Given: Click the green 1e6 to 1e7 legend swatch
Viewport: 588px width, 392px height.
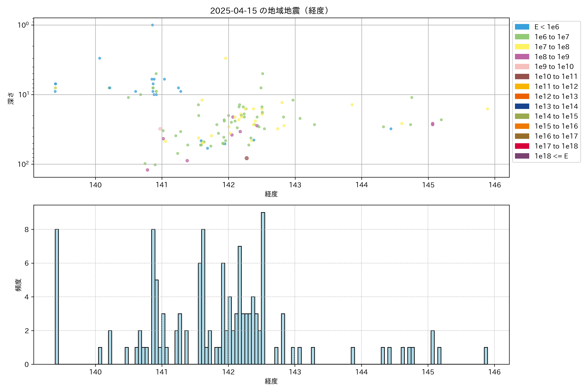Looking at the screenshot, I should click(x=522, y=37).
